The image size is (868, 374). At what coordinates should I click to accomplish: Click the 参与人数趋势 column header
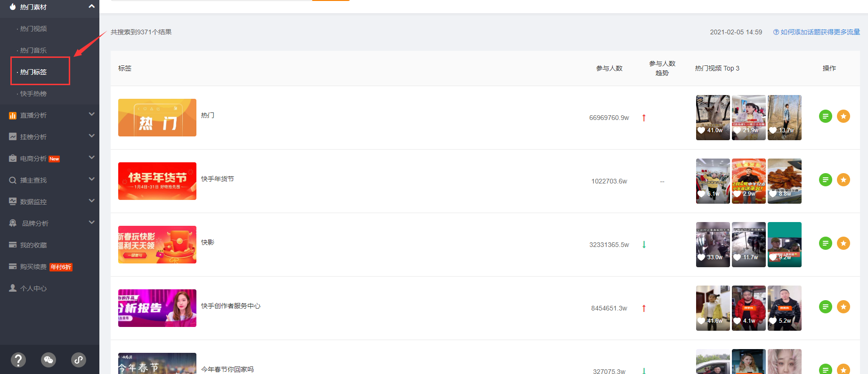pos(662,68)
